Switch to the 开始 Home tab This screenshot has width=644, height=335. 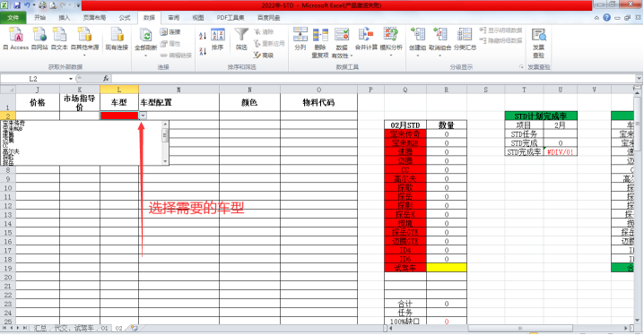coord(39,18)
